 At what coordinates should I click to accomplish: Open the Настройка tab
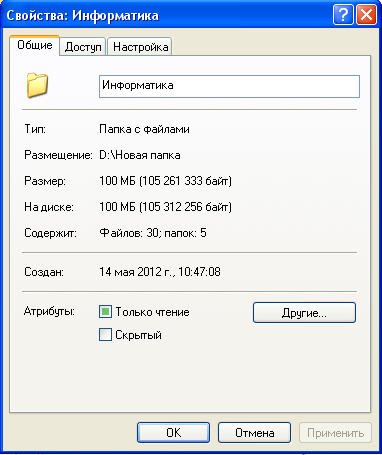pyautogui.click(x=140, y=47)
